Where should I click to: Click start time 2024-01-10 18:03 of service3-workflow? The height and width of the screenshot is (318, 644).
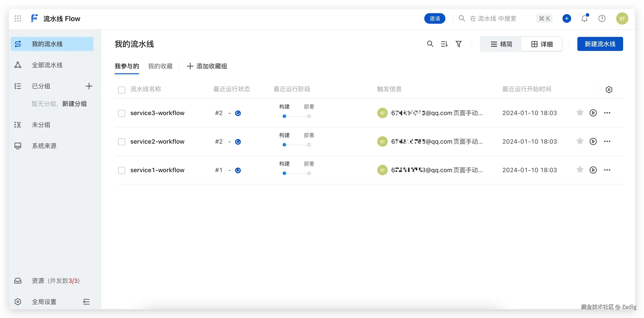pos(529,113)
